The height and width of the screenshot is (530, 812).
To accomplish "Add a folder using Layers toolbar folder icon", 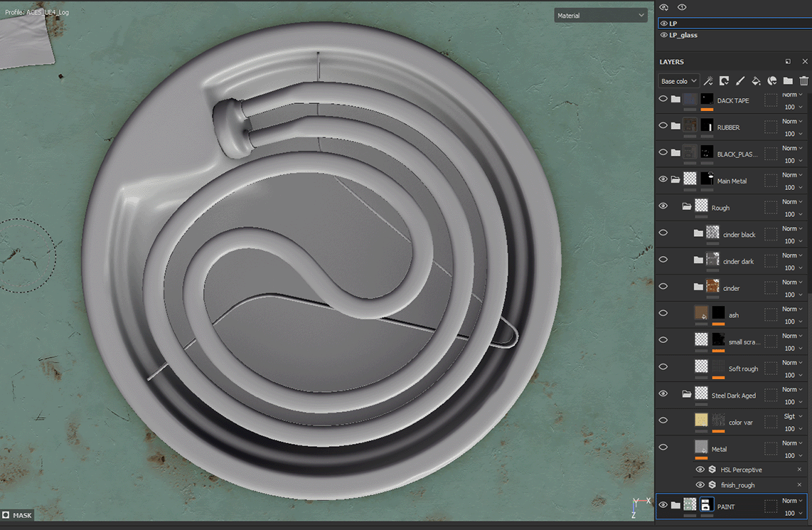I will [x=788, y=81].
